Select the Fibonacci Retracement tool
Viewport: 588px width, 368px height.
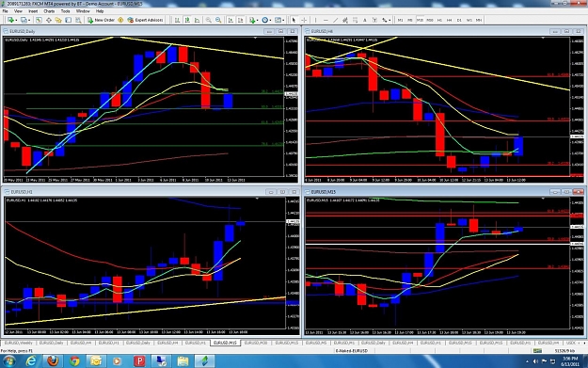[x=355, y=20]
